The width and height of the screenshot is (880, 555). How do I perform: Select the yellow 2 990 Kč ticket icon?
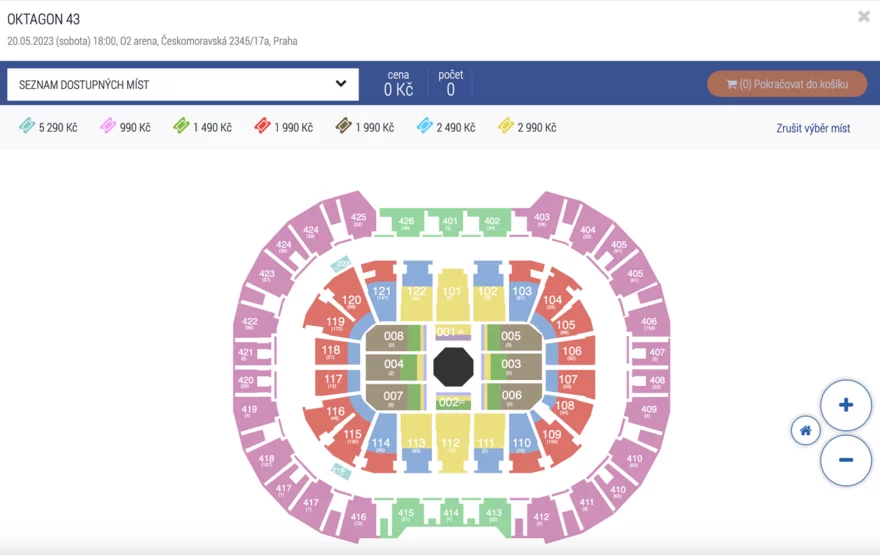[505, 126]
